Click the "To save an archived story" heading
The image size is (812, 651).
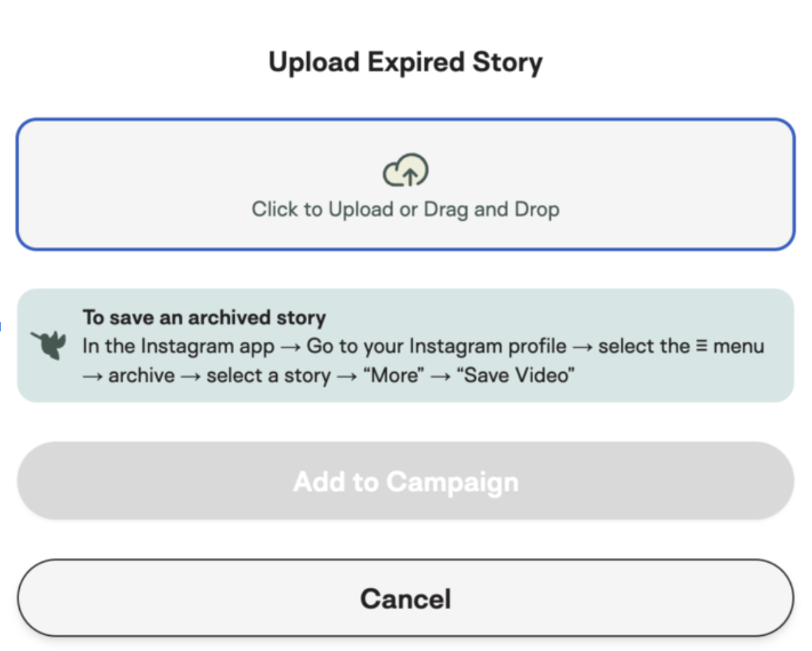coord(204,318)
